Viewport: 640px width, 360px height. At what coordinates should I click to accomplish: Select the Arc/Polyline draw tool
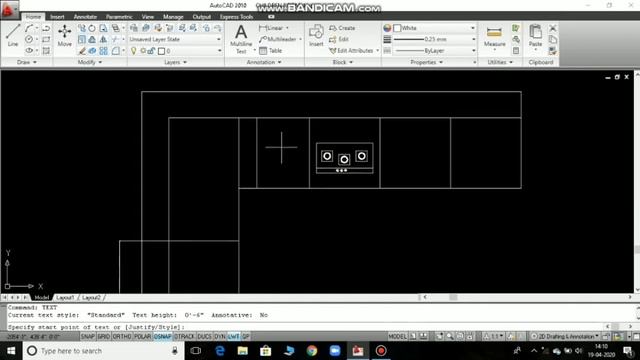tap(29, 28)
